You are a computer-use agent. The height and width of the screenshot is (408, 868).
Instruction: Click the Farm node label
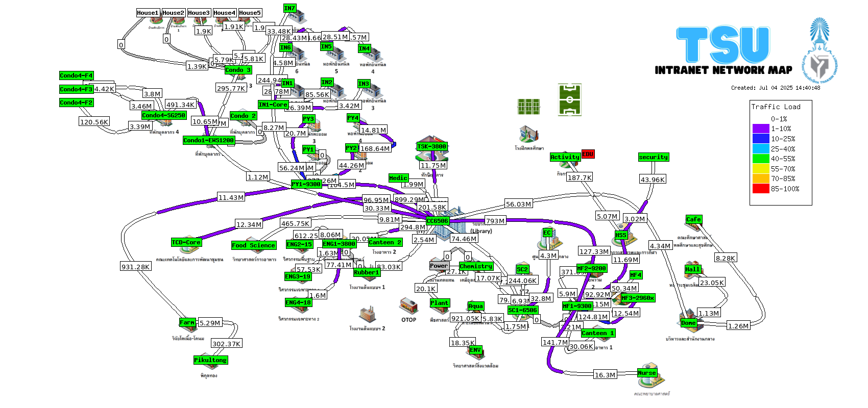point(187,322)
